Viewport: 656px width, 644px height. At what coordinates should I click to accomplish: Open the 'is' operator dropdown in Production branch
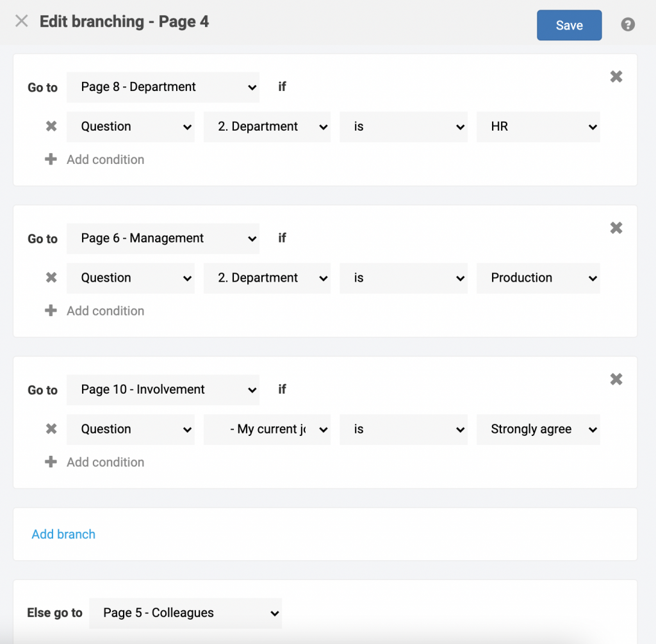tap(404, 278)
